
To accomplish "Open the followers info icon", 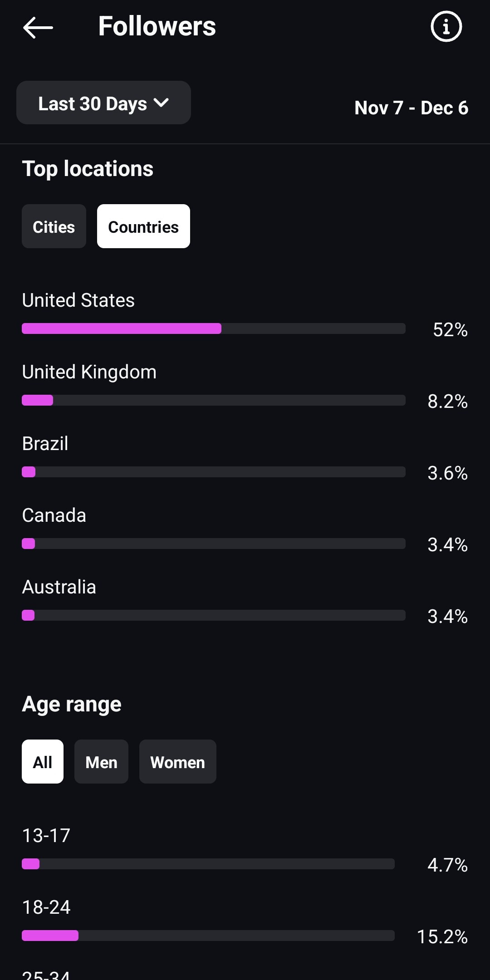I will 446,27.
